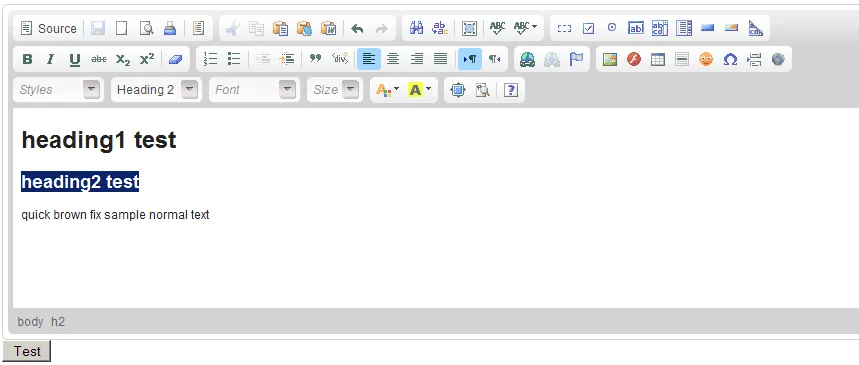Open the Templates icon
Viewport: 859px width, 365px height.
tap(198, 28)
